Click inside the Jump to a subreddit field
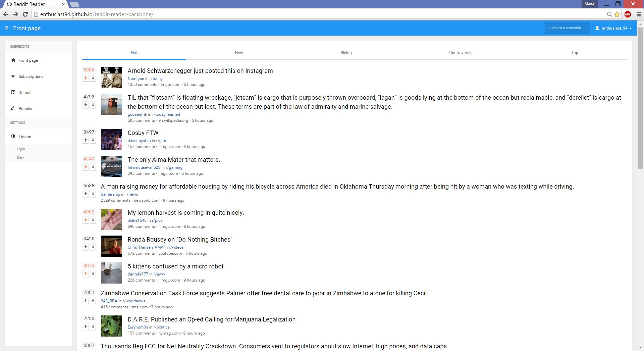 point(567,28)
